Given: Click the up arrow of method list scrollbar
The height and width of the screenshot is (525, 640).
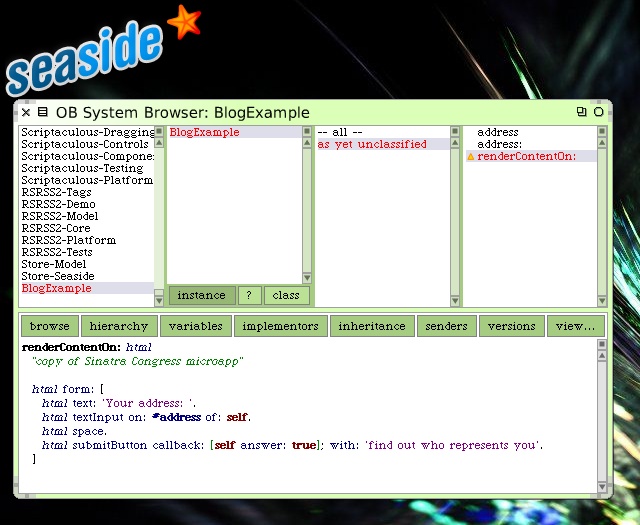Looking at the screenshot, I should coord(602,143).
